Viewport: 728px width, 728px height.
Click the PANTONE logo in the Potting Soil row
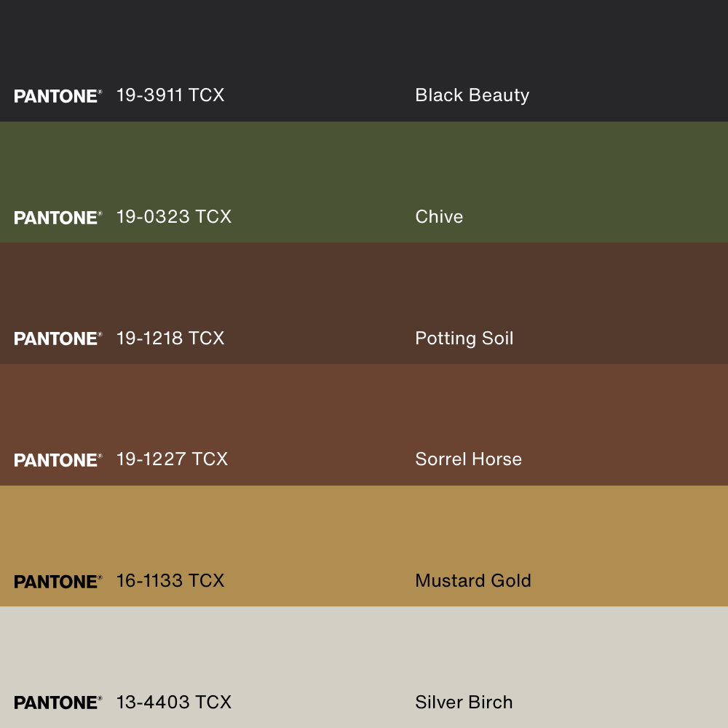tap(58, 339)
